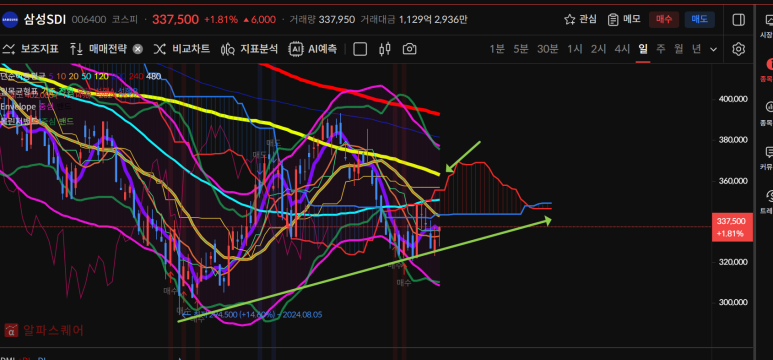
Task: Click the 120 moving average legend label
Action: [102, 76]
